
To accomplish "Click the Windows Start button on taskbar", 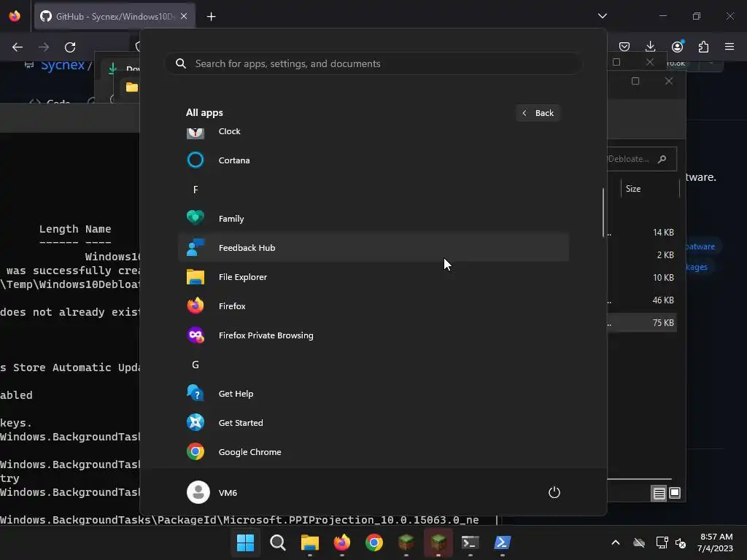I will pos(245,542).
